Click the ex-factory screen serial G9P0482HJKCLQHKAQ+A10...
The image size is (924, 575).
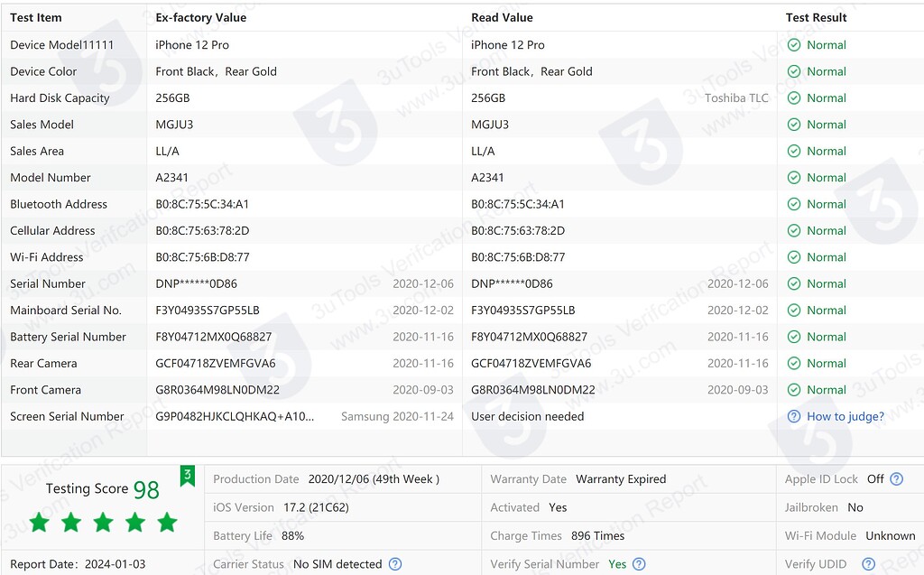click(x=235, y=416)
